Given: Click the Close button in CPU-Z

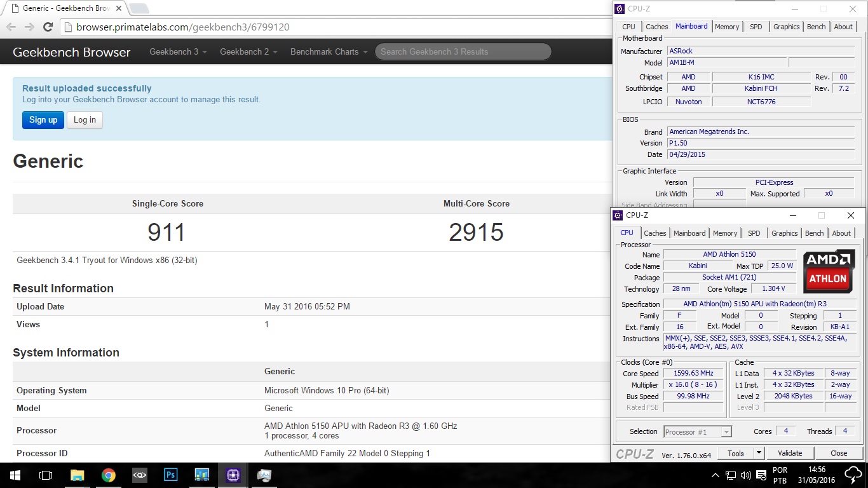Looking at the screenshot, I should pyautogui.click(x=839, y=453).
